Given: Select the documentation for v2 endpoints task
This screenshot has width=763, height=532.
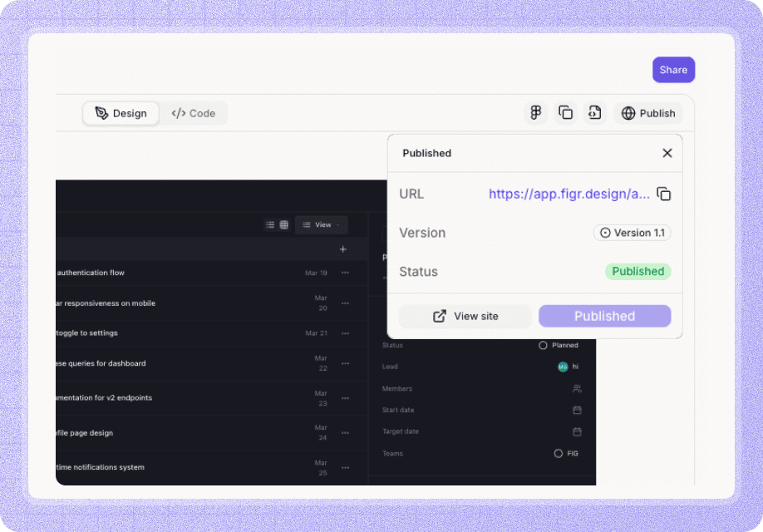Looking at the screenshot, I should tap(212, 398).
